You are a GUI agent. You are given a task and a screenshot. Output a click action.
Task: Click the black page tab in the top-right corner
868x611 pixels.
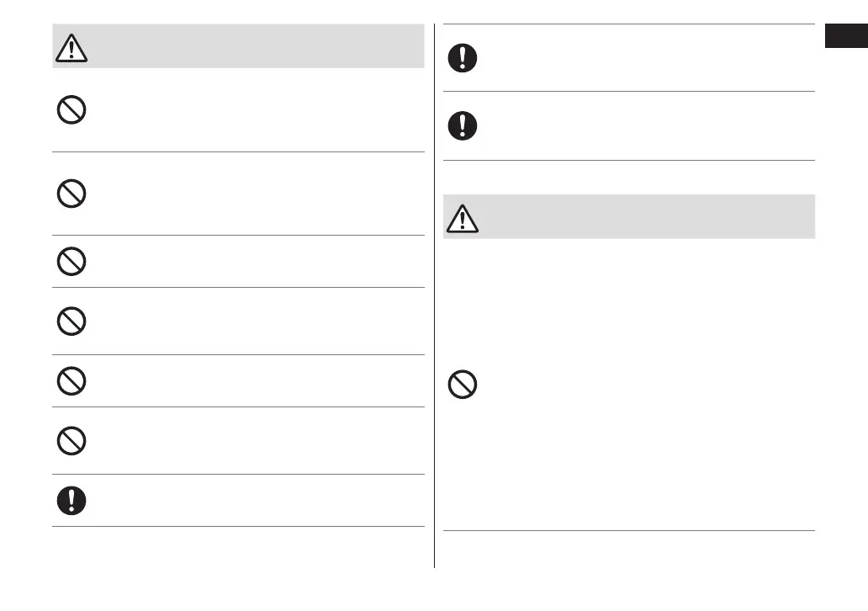pos(845,38)
